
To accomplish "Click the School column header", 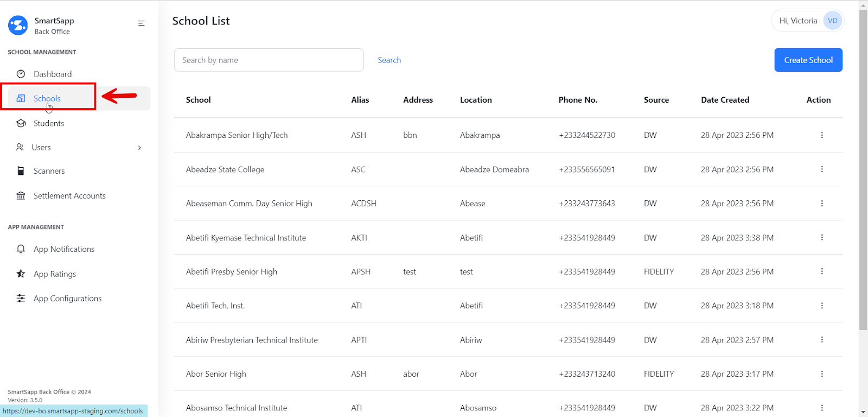I will tap(198, 100).
